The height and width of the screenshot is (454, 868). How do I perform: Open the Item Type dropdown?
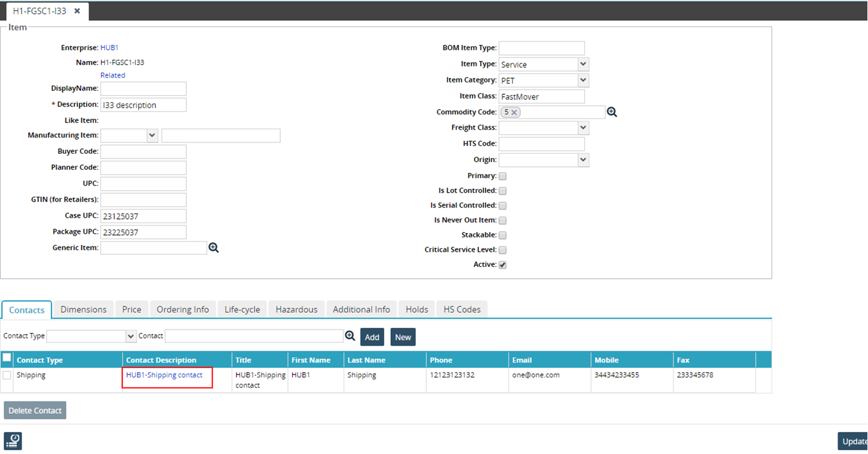click(x=583, y=64)
